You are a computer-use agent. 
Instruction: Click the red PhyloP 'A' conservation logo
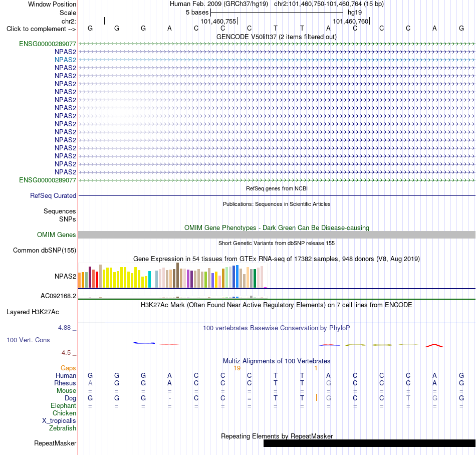coord(434,346)
